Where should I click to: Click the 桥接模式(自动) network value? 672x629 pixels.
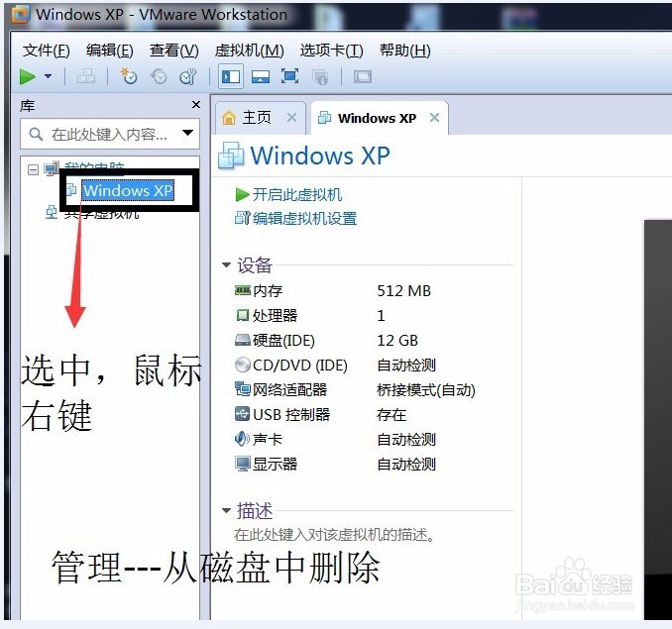coord(426,390)
